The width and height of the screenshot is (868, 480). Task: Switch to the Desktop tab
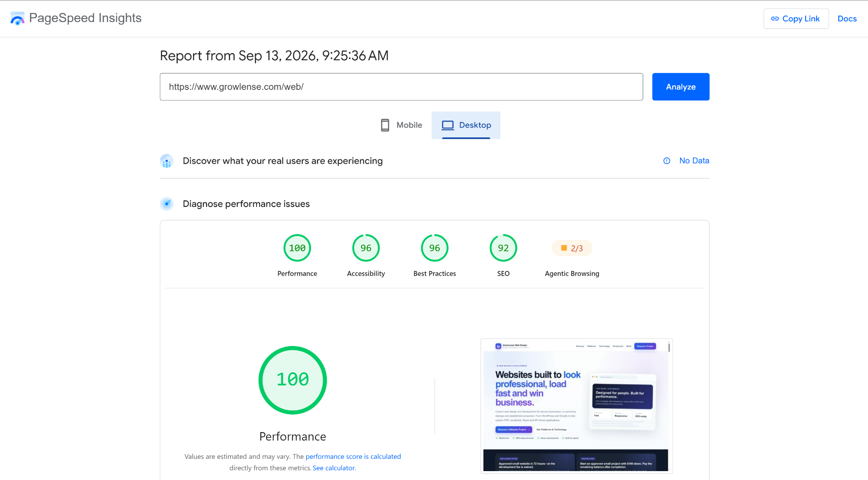pyautogui.click(x=466, y=125)
